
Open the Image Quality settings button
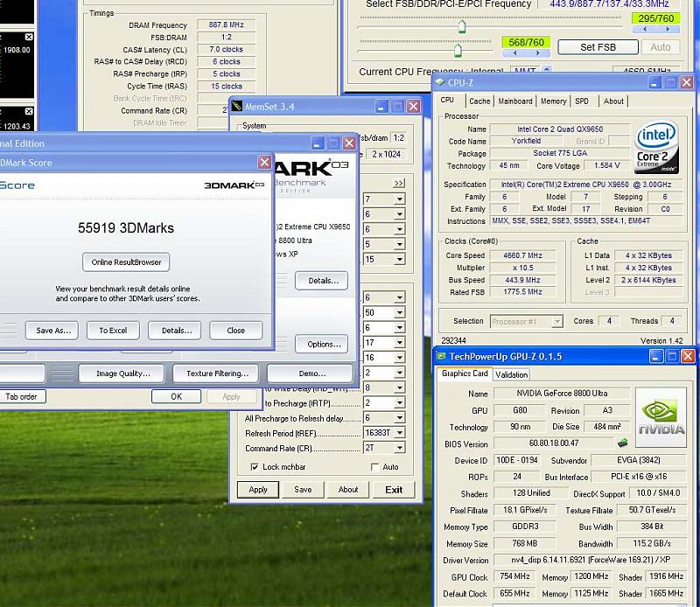click(122, 373)
